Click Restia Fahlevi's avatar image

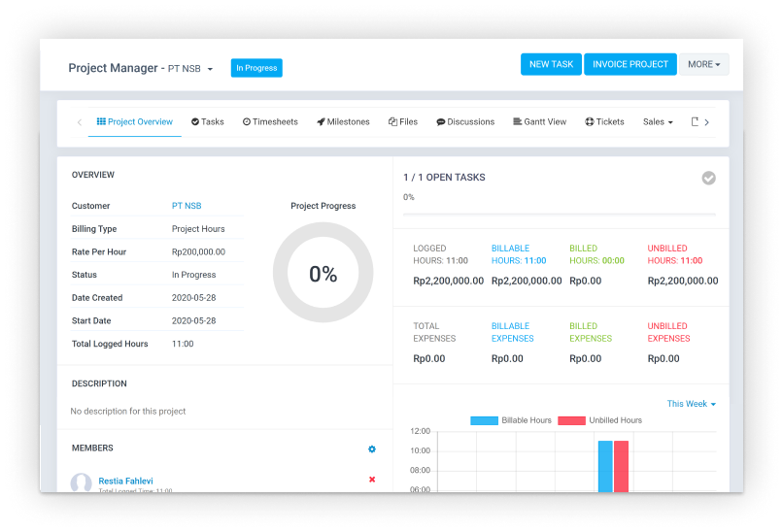81,482
